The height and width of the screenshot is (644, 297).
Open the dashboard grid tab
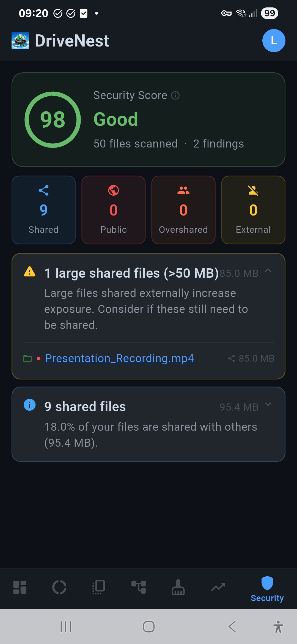coord(20,587)
